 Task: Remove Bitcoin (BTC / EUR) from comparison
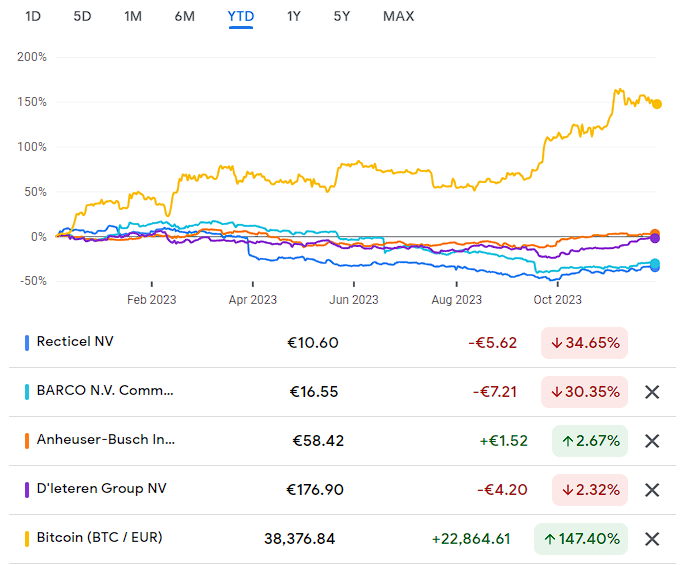(x=652, y=539)
